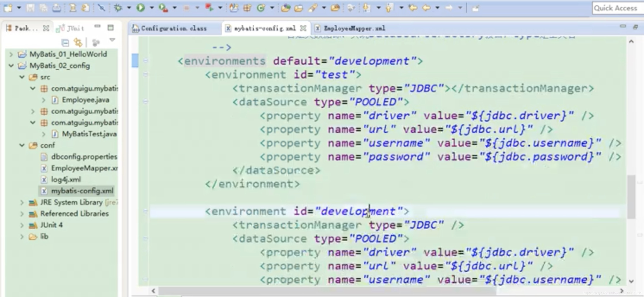Screen dimensions: 644x297
Task: Collapse the environments element fold marker
Action: pos(146,60)
